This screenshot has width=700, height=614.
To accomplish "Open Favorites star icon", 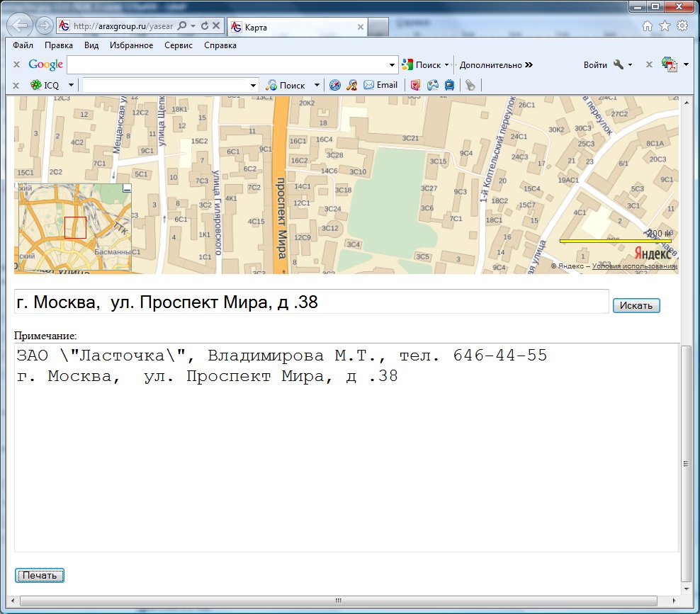I will click(665, 26).
